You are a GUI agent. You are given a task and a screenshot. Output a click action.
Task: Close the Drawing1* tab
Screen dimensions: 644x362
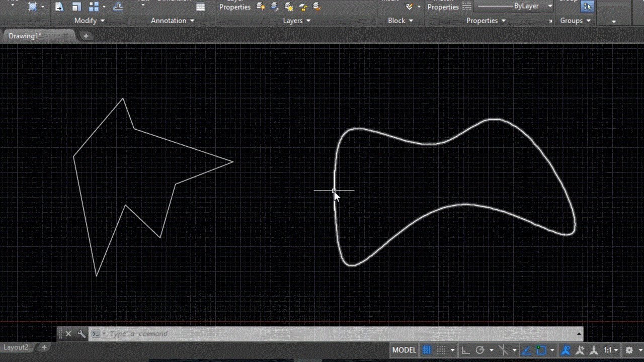pos(65,36)
